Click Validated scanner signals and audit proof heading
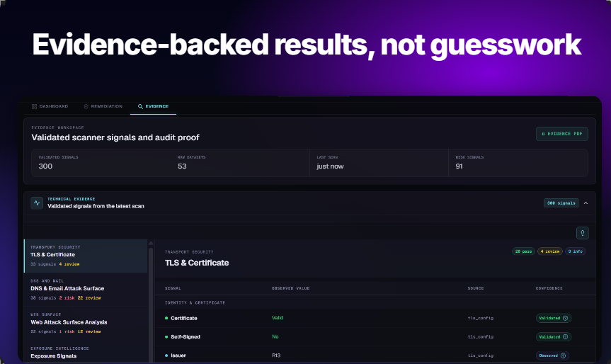Image resolution: width=611 pixels, height=364 pixels. click(x=115, y=137)
